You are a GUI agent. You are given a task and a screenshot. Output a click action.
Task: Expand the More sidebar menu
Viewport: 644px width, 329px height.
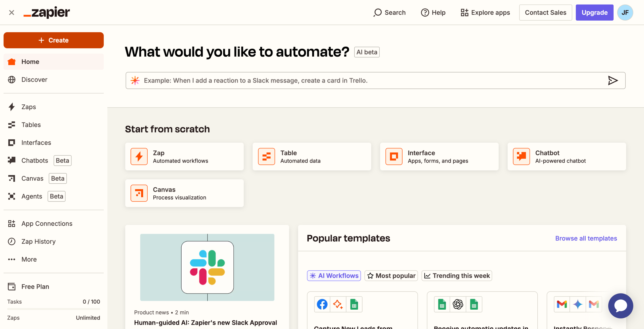pos(29,259)
